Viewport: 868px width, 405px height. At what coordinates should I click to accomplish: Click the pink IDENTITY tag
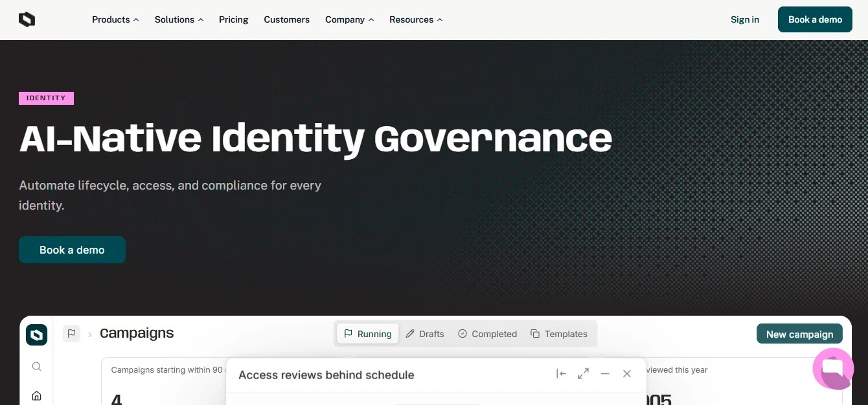(46, 98)
